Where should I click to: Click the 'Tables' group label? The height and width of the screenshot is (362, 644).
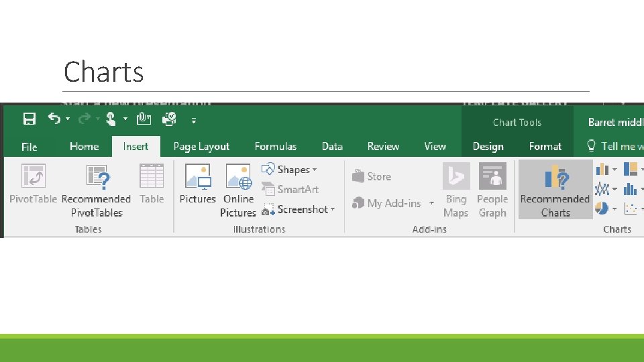tap(88, 229)
